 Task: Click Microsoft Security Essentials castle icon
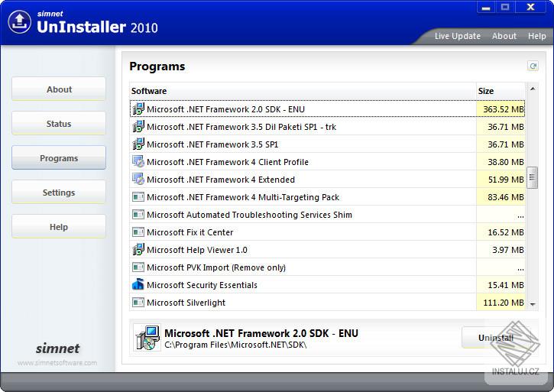click(138, 284)
